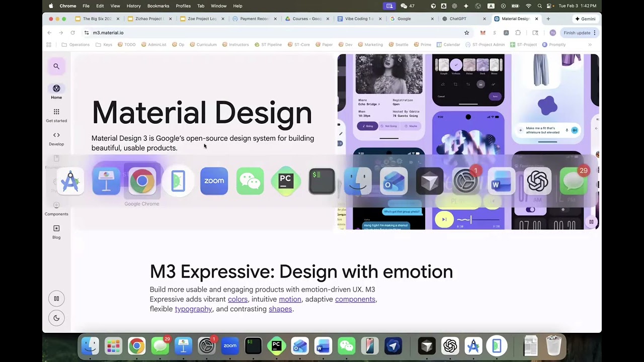Select Google Chrome in the app switcher
This screenshot has width=644, height=362.
point(142,181)
